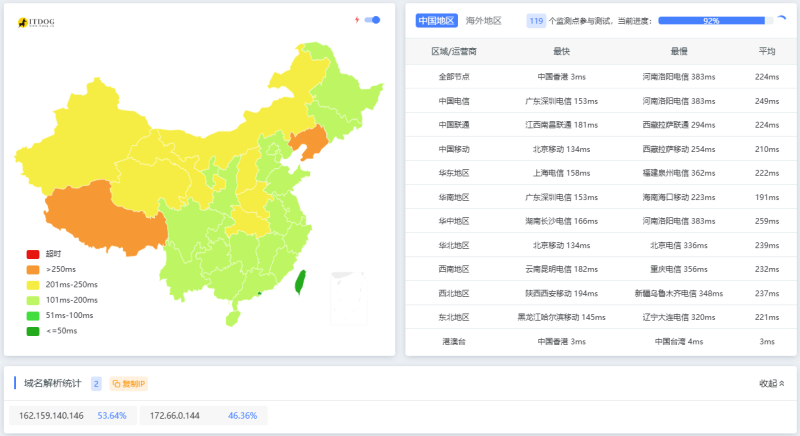
Task: Select the 华南地区 row label
Action: [x=454, y=197]
